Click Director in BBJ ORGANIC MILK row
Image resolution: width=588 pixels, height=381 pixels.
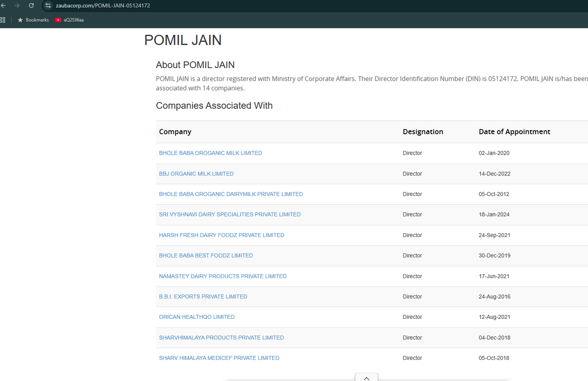(412, 174)
